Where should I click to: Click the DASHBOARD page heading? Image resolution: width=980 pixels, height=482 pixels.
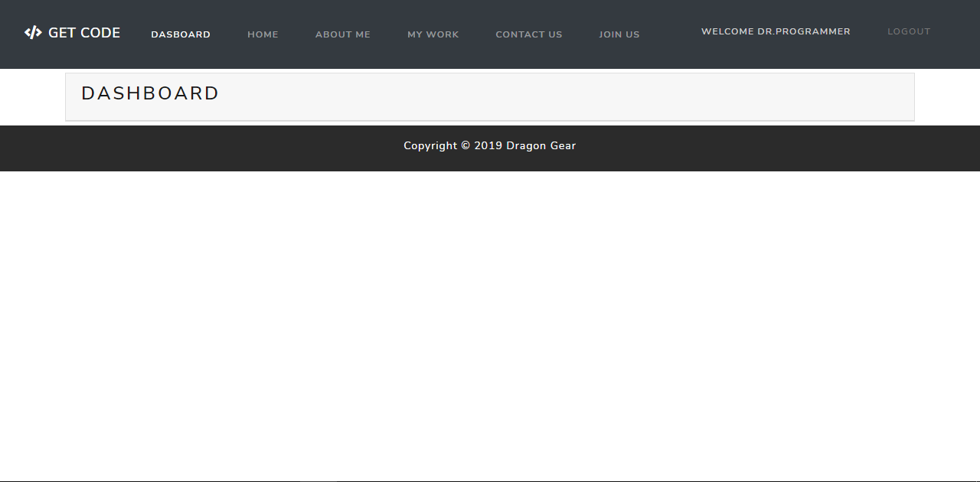(x=150, y=93)
